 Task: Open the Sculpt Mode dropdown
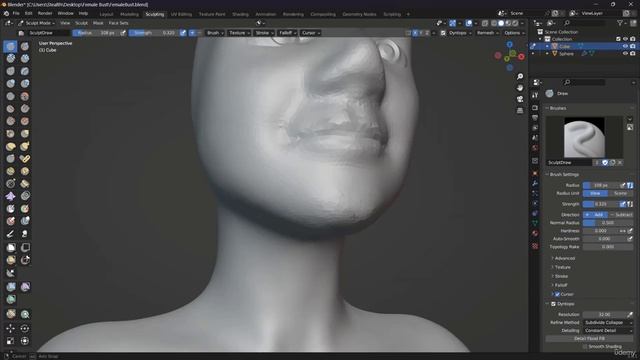pos(36,23)
